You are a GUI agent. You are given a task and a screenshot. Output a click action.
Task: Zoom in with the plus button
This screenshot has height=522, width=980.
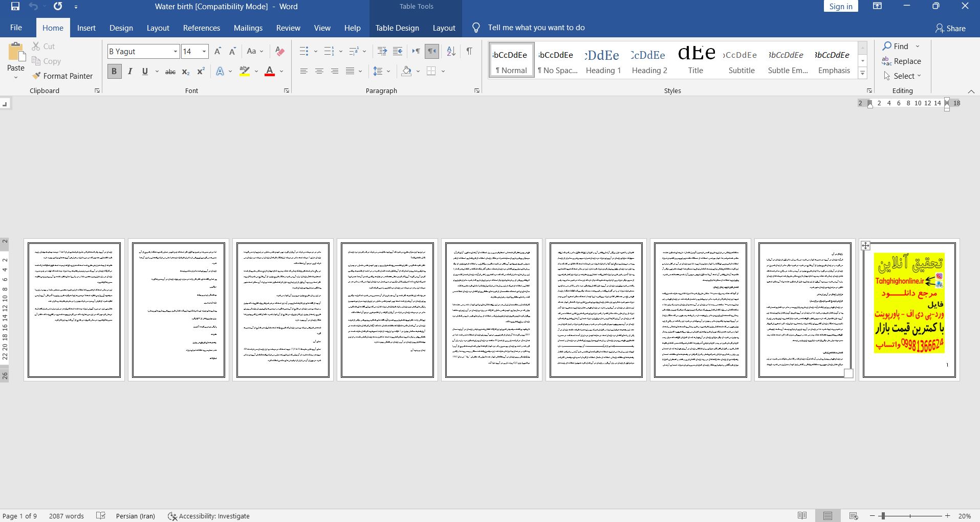pyautogui.click(x=947, y=516)
